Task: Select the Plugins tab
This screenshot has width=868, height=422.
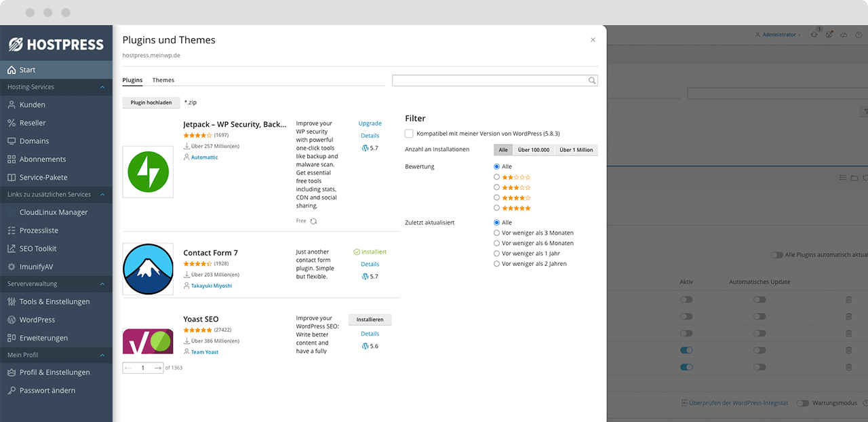Action: click(x=132, y=80)
